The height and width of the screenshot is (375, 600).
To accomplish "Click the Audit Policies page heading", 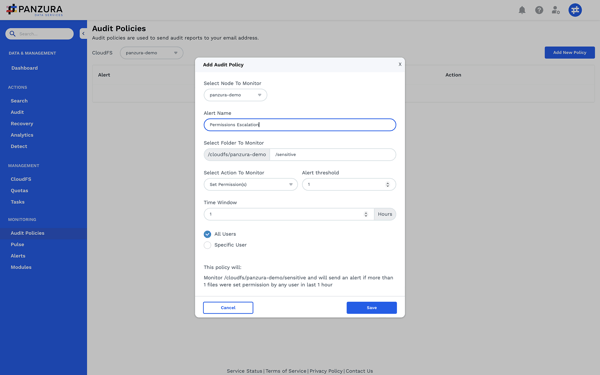I will point(119,29).
